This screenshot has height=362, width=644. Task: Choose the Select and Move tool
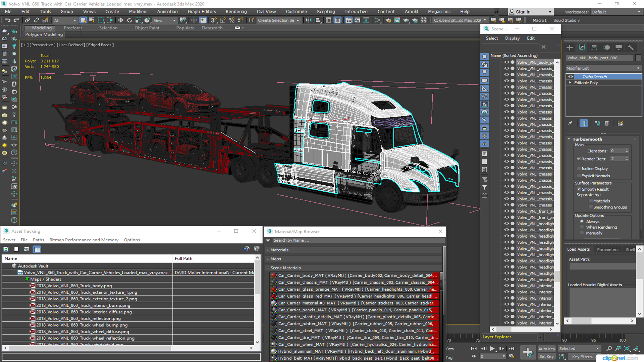pos(121,20)
